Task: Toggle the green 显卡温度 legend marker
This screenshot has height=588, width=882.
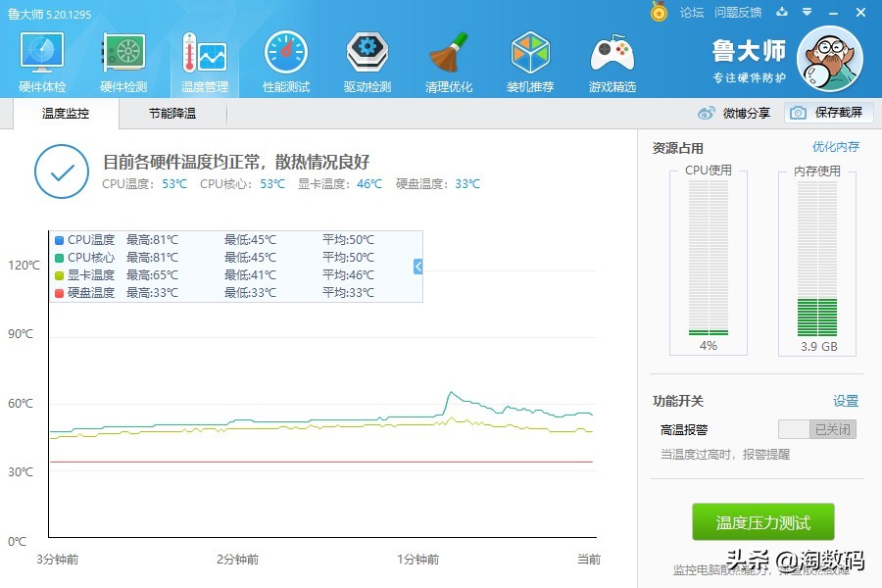Action: pos(61,274)
